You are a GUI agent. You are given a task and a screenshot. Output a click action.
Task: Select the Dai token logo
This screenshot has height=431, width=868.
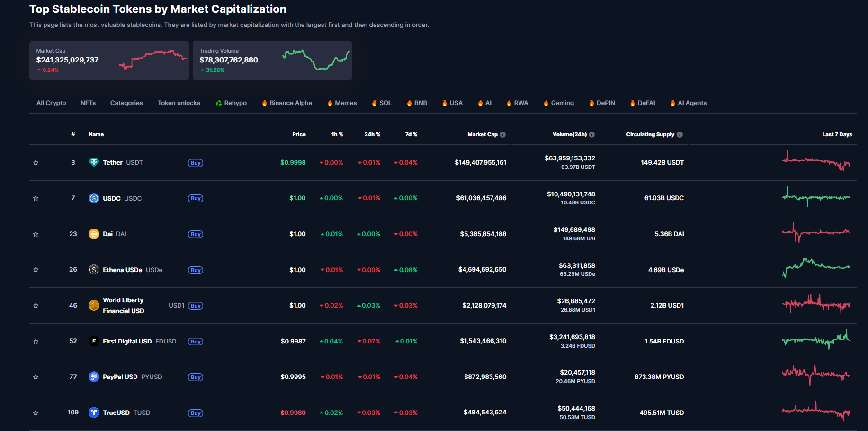click(x=94, y=234)
